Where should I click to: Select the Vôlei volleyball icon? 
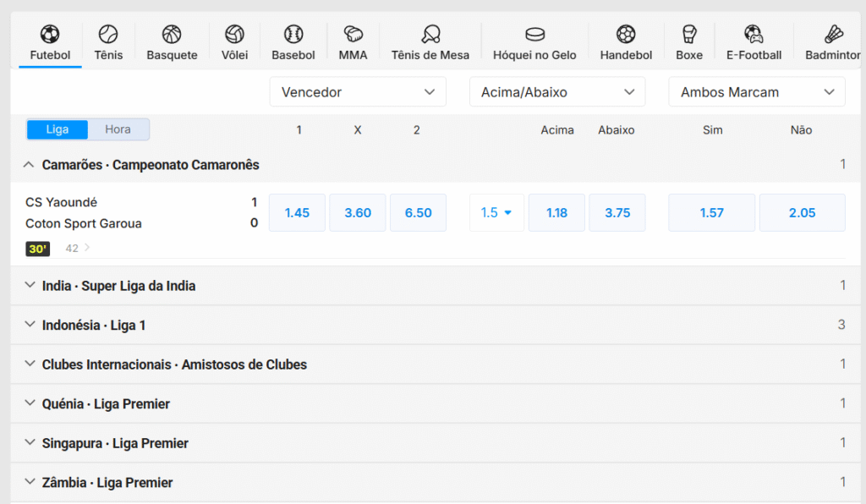[x=234, y=35]
